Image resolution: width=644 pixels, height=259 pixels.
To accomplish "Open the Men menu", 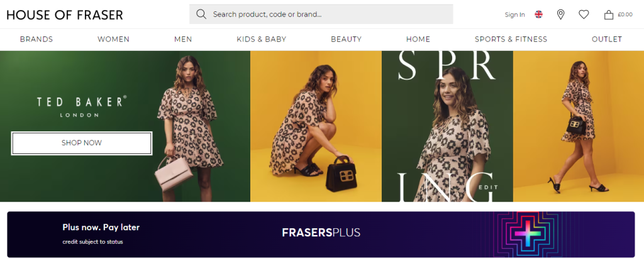I will click(x=183, y=40).
